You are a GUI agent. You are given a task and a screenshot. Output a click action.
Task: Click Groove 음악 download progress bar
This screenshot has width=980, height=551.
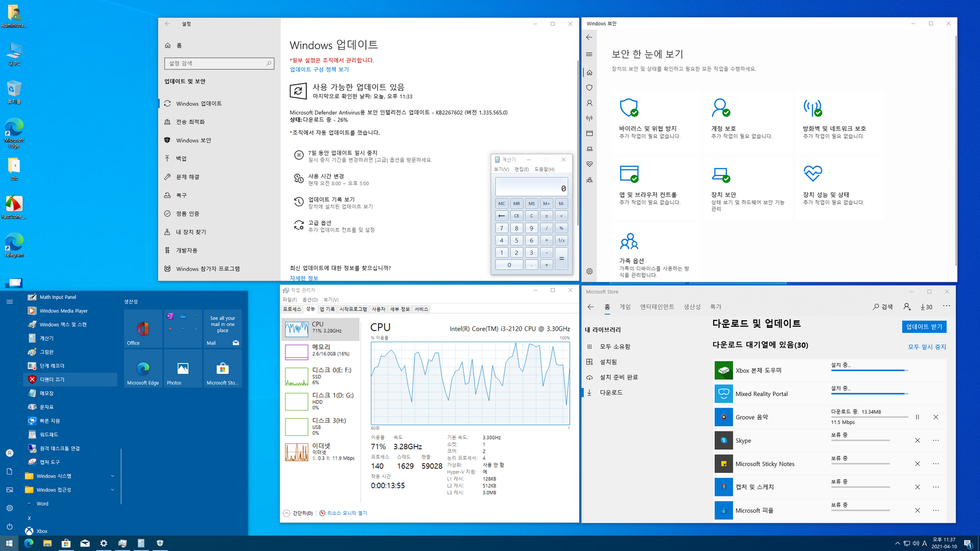pyautogui.click(x=870, y=417)
